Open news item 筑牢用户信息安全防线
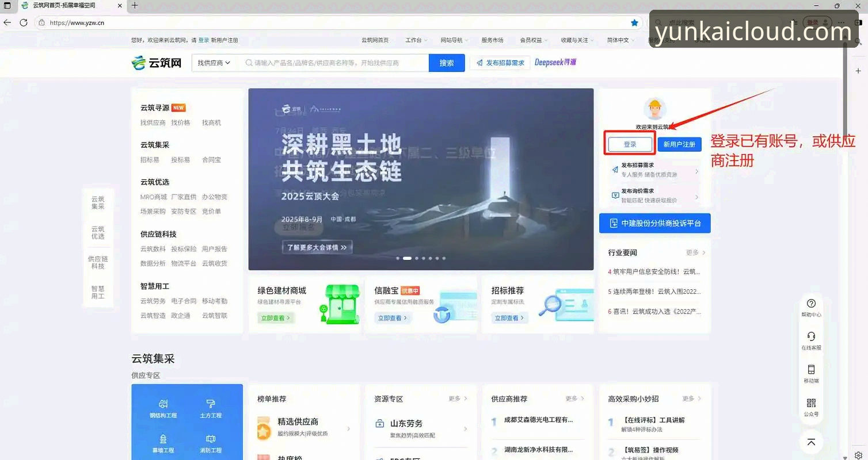Screen dimensions: 868x460 [654, 271]
